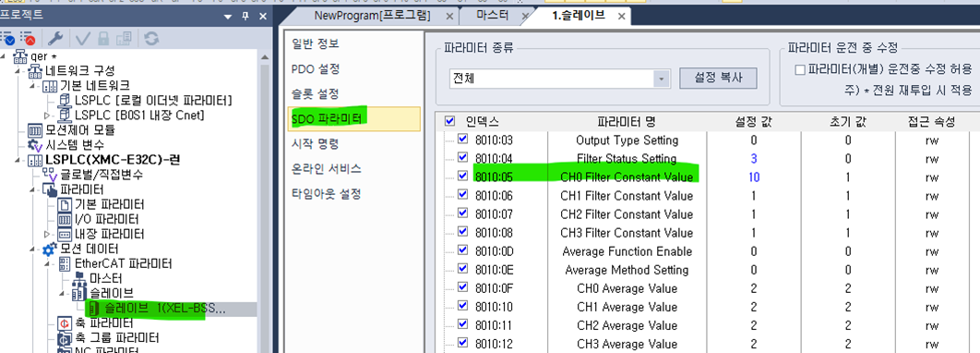
Task: Switch to 마스터 document tab
Action: pos(492,16)
